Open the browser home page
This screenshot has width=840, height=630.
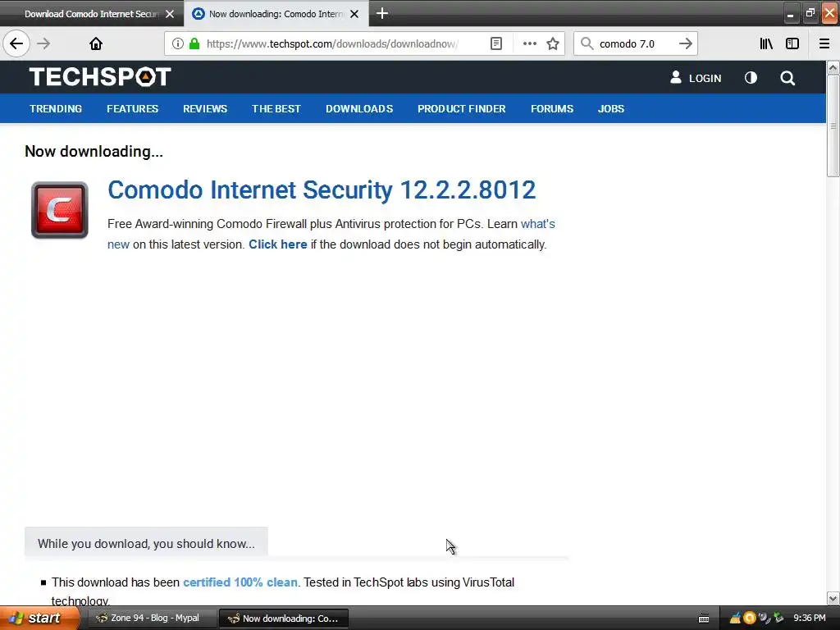96,43
